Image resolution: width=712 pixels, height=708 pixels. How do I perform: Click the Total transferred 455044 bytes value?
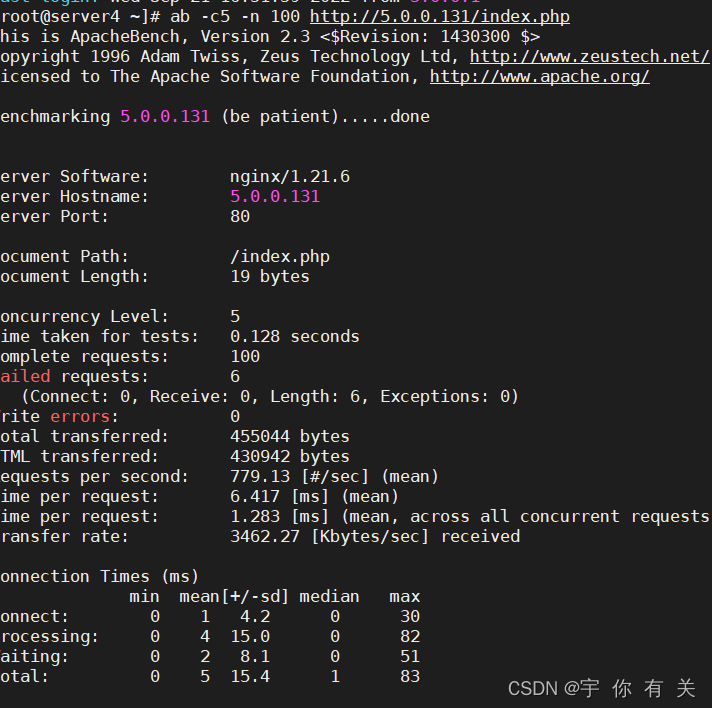(290, 436)
